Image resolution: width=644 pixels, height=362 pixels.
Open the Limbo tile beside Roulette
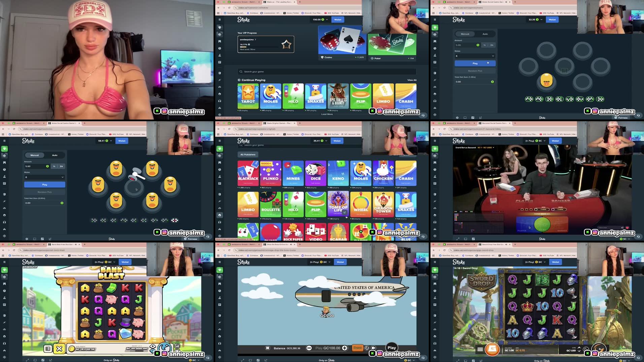[248, 204]
